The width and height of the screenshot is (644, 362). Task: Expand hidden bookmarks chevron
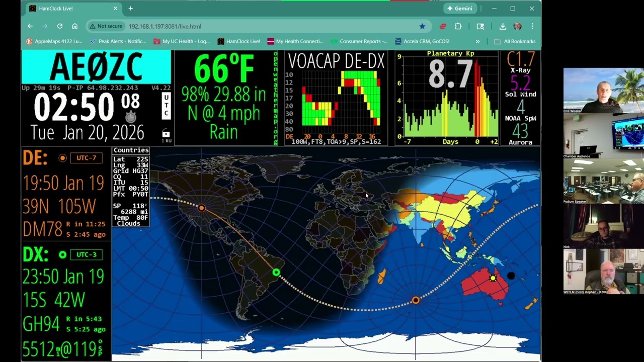477,41
